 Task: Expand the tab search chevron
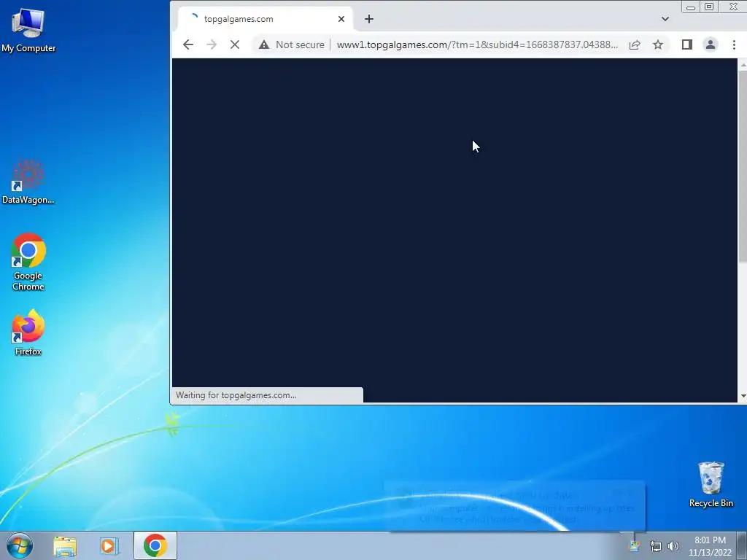[x=665, y=19]
